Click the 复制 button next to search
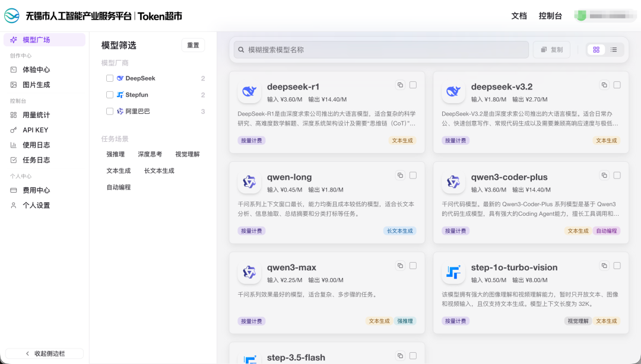This screenshot has height=364, width=641. coord(551,50)
